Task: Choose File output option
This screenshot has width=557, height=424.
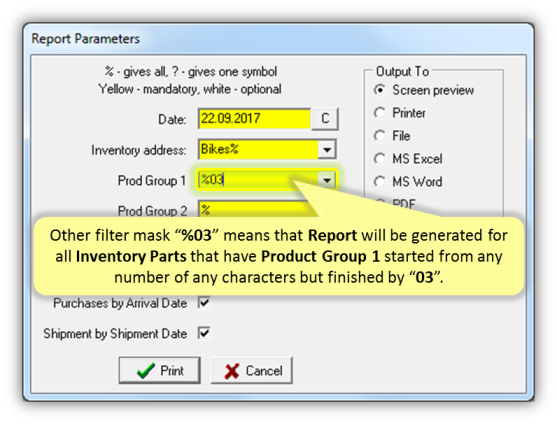Action: click(x=380, y=136)
